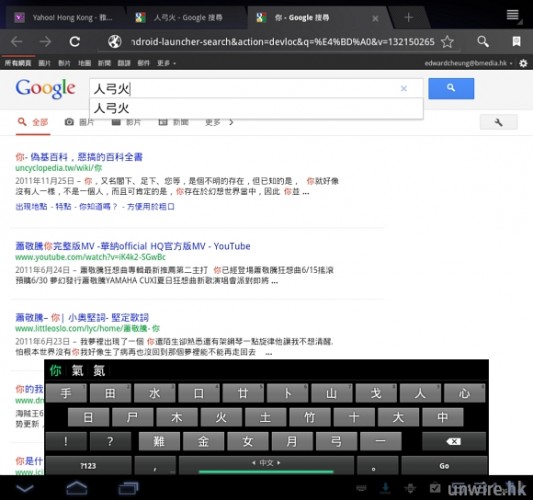533x500 pixels.
Task: Tap the 水 Cangjie key
Action: click(x=155, y=393)
